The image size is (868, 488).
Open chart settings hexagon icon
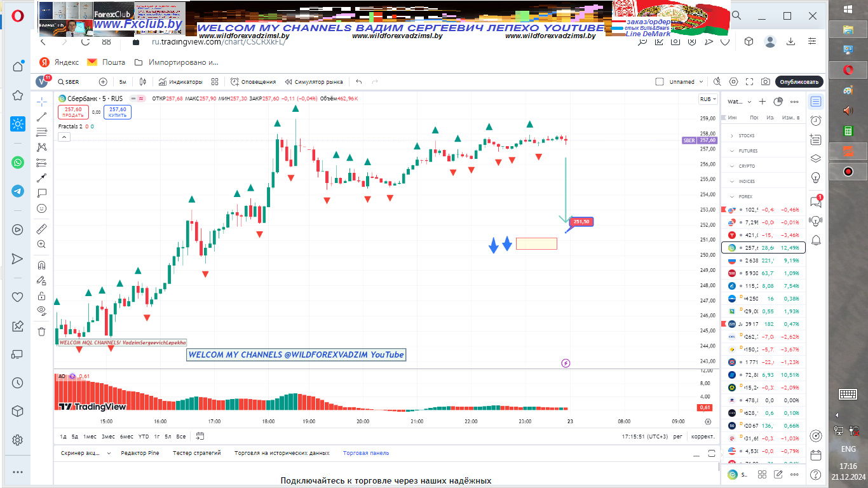click(734, 82)
